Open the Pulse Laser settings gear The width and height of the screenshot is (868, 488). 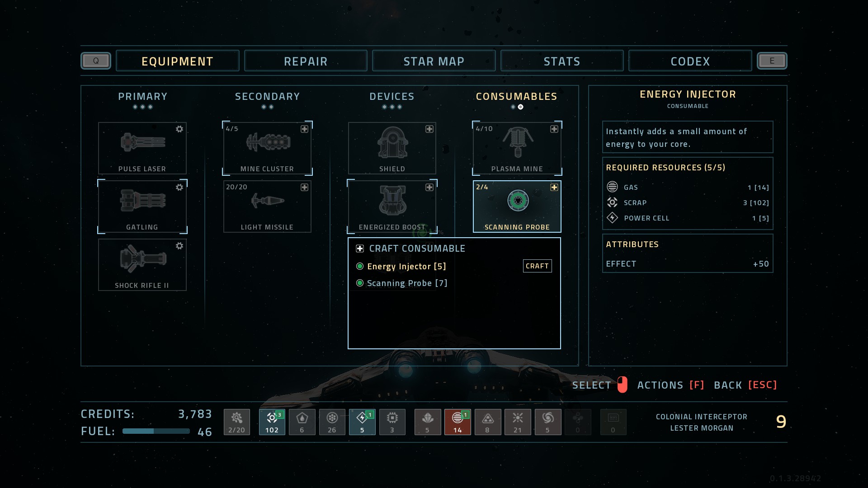[179, 129]
